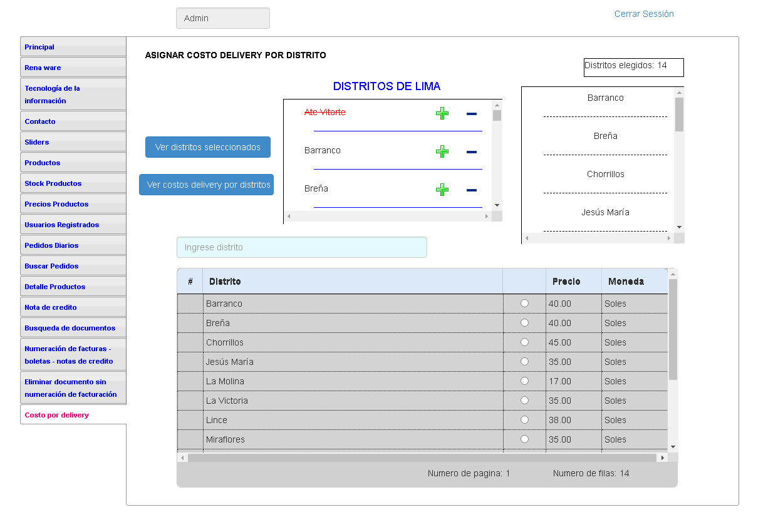This screenshot has width=783, height=532.
Task: Click the green plus icon for Ate Vitarte
Action: click(442, 113)
